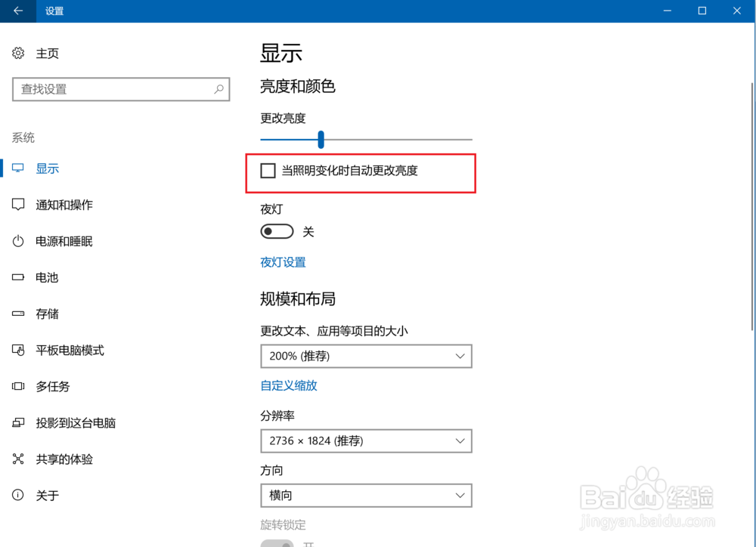Open the 方向 (Orientation) dropdown
756x547 pixels.
pyautogui.click(x=366, y=496)
